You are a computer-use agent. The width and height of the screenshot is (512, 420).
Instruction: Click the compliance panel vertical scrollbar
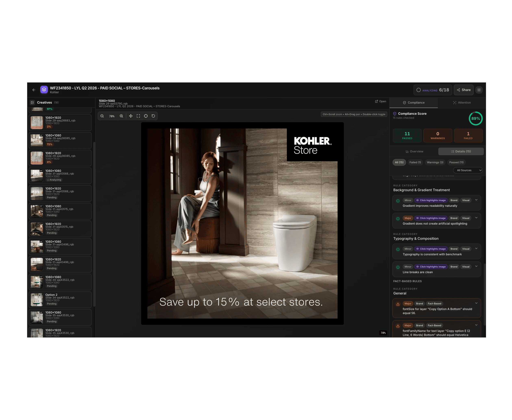pos(485,294)
